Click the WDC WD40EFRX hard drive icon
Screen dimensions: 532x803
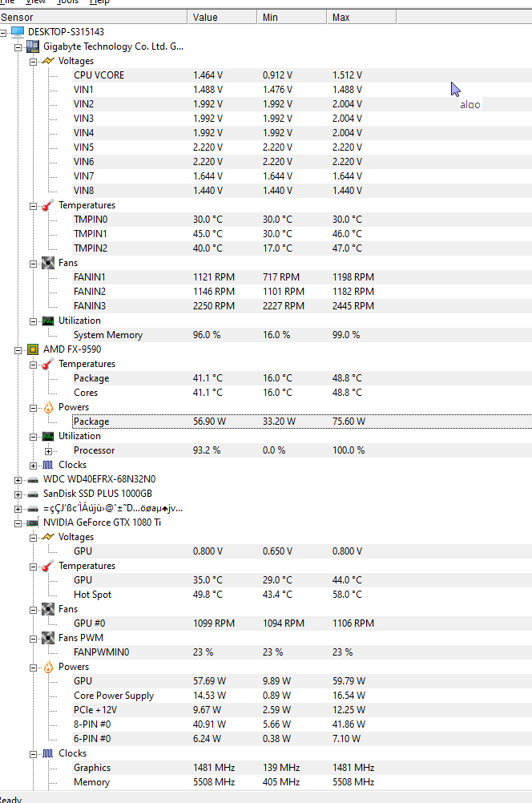point(32,478)
